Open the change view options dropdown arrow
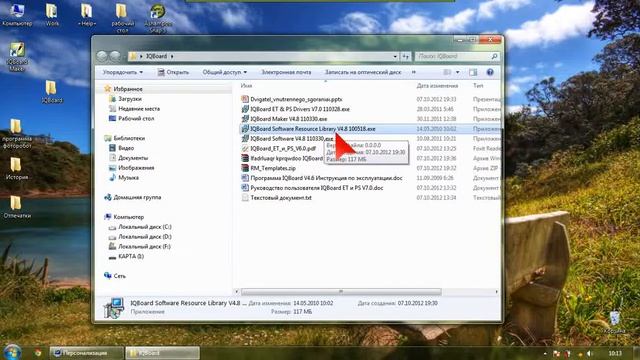 click(458, 72)
